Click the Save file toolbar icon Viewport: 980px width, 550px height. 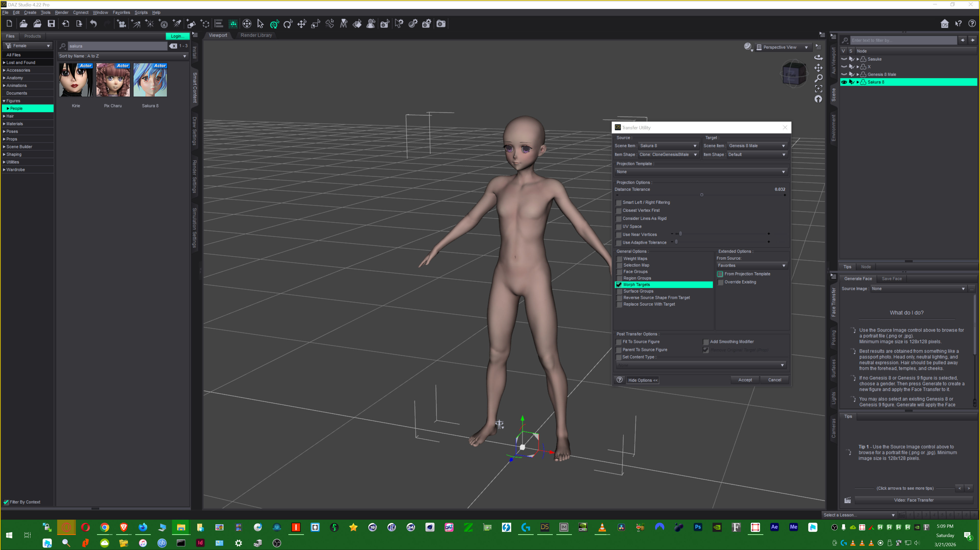[51, 24]
